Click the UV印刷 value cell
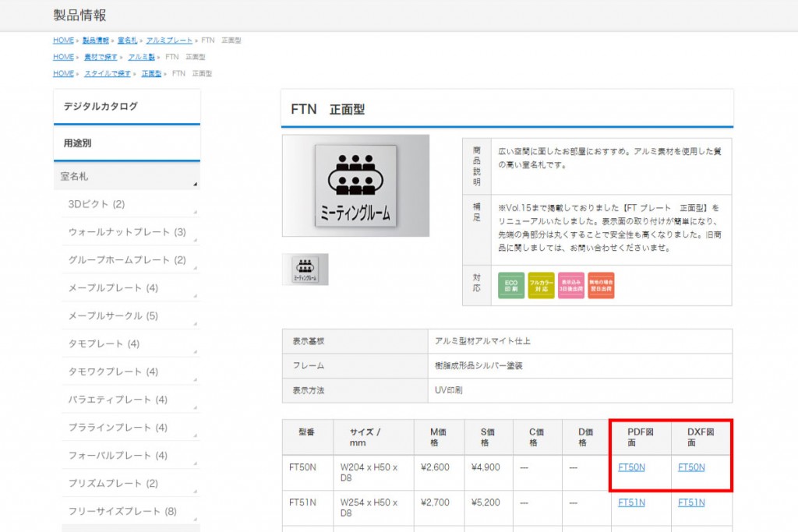The height and width of the screenshot is (532, 798). click(x=580, y=390)
